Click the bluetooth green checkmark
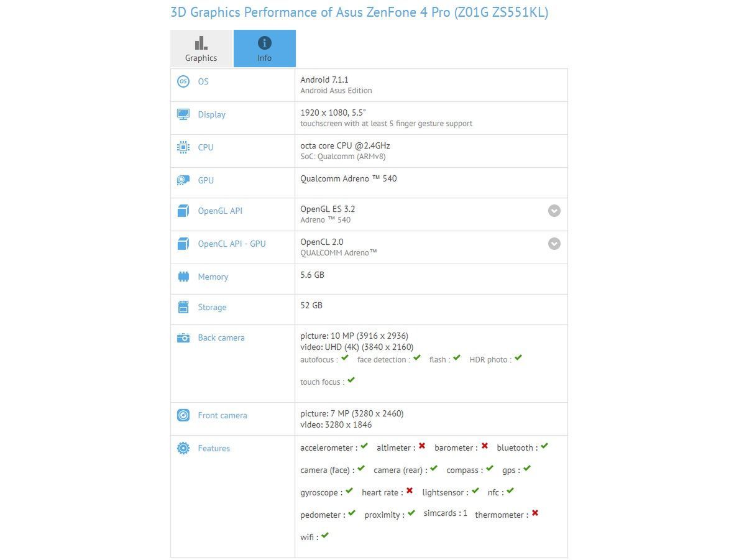The width and height of the screenshot is (734, 560). pyautogui.click(x=544, y=446)
